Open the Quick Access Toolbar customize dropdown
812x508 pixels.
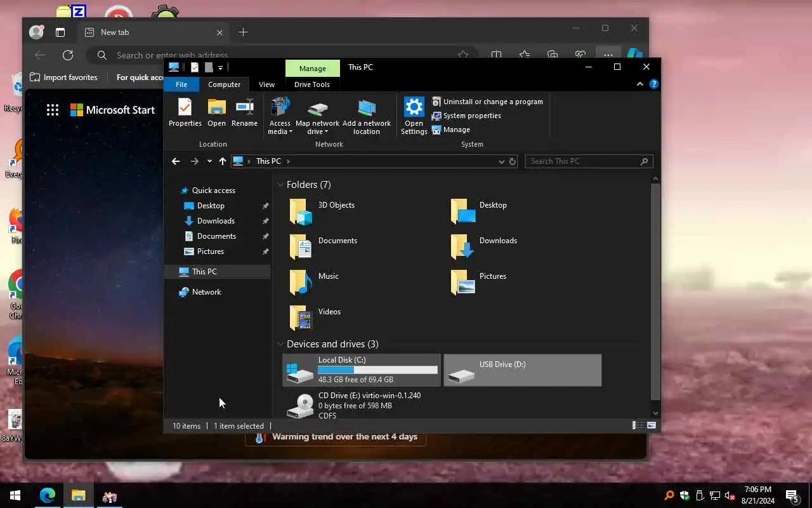tap(220, 67)
